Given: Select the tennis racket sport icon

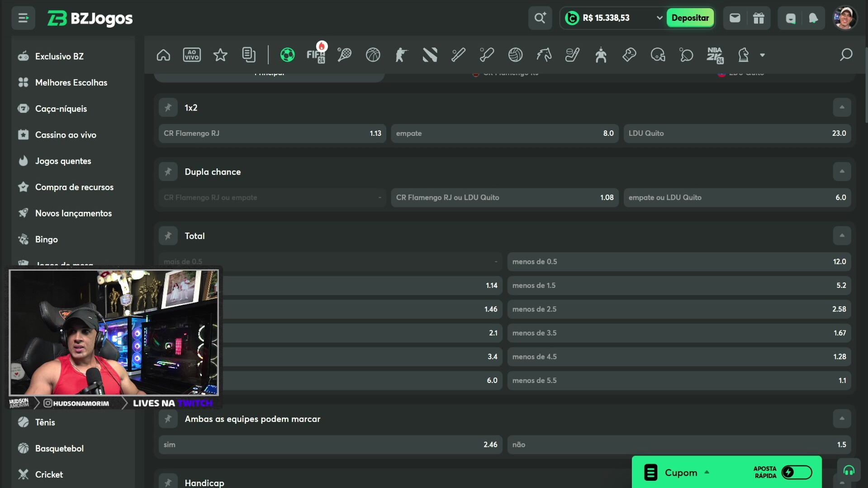Looking at the screenshot, I should point(344,55).
